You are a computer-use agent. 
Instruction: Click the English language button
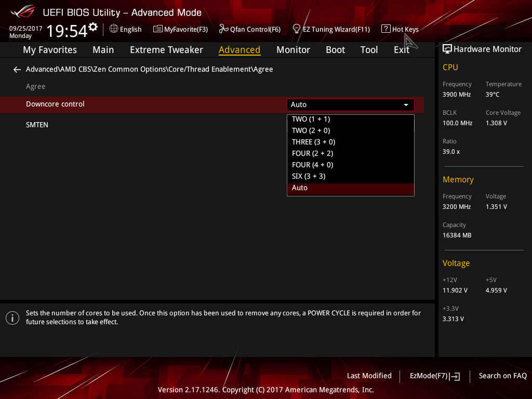coord(126,29)
